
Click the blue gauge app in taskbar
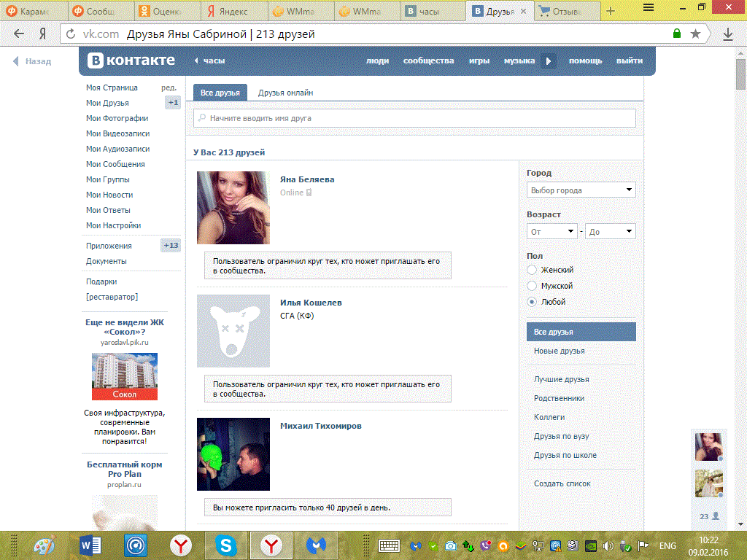(x=135, y=545)
